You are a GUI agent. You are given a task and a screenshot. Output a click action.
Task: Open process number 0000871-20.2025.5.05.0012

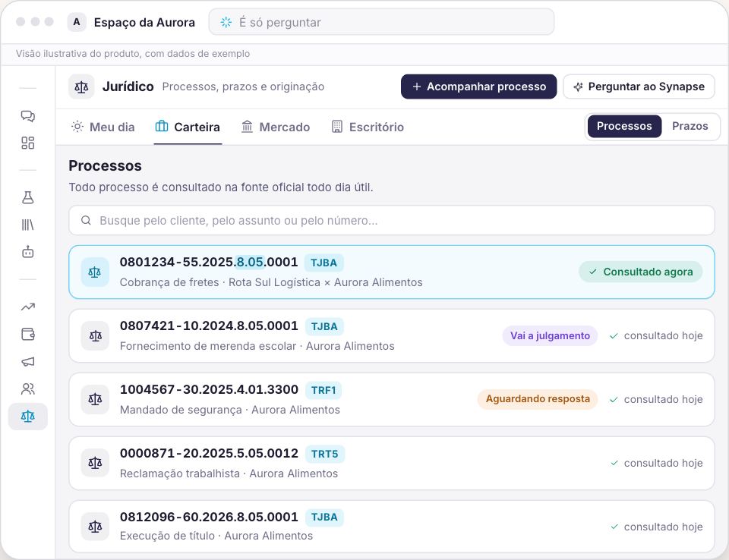(x=209, y=453)
